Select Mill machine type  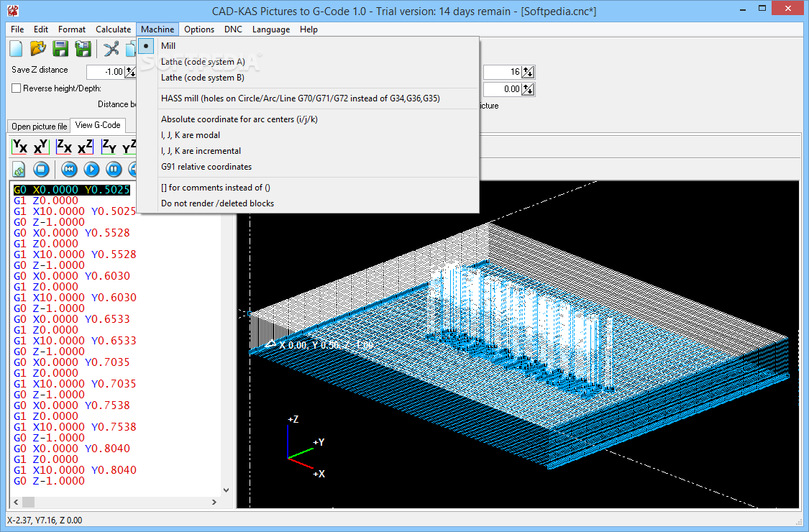pos(308,46)
